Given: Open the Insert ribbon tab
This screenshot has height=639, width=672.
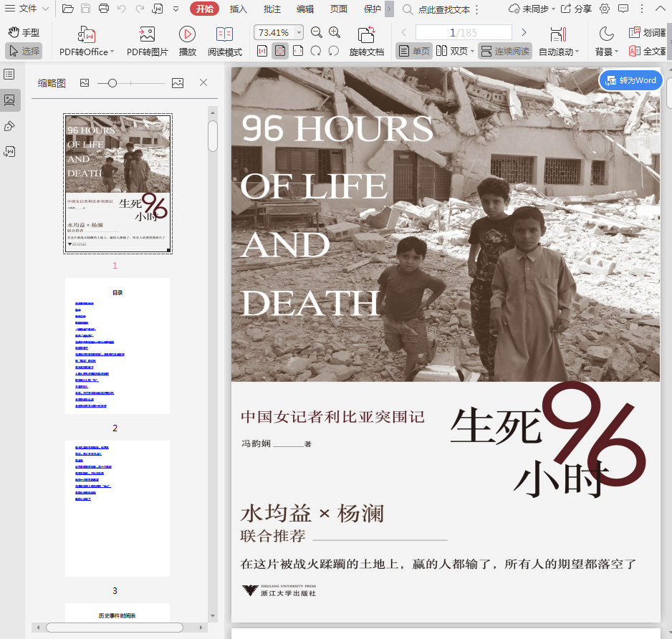Looking at the screenshot, I should point(239,9).
